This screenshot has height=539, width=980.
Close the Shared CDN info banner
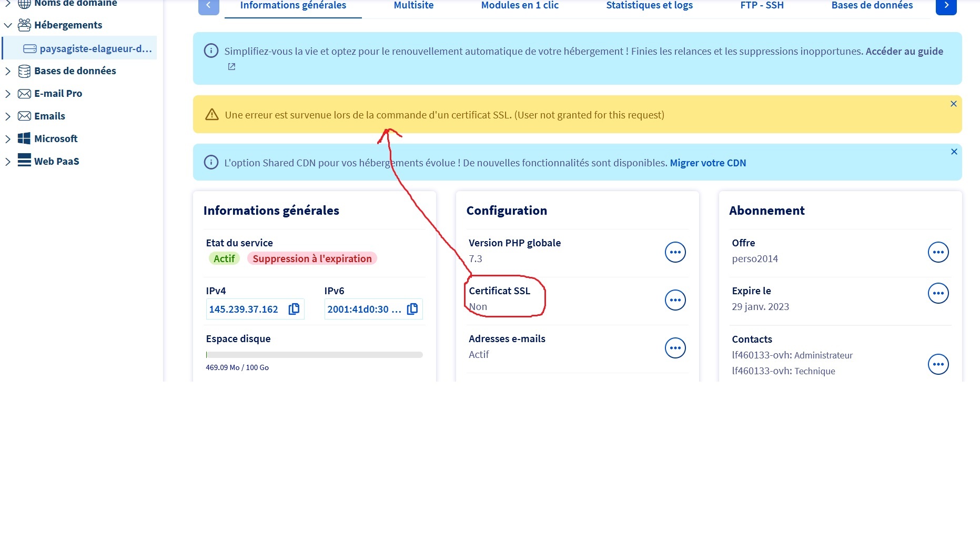(x=954, y=152)
